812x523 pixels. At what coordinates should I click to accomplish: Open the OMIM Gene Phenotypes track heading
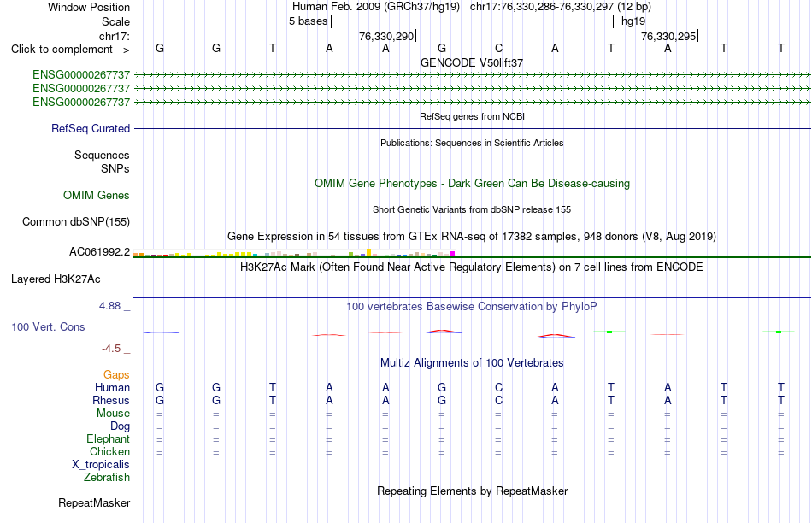point(473,184)
